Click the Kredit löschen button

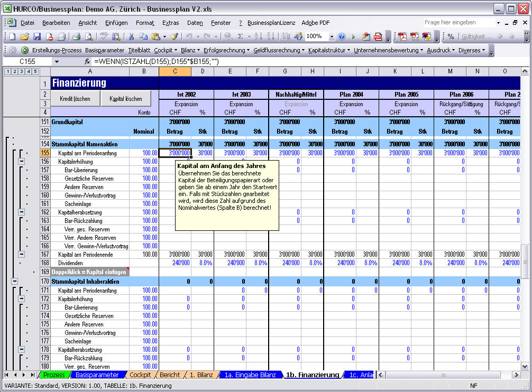(x=75, y=99)
